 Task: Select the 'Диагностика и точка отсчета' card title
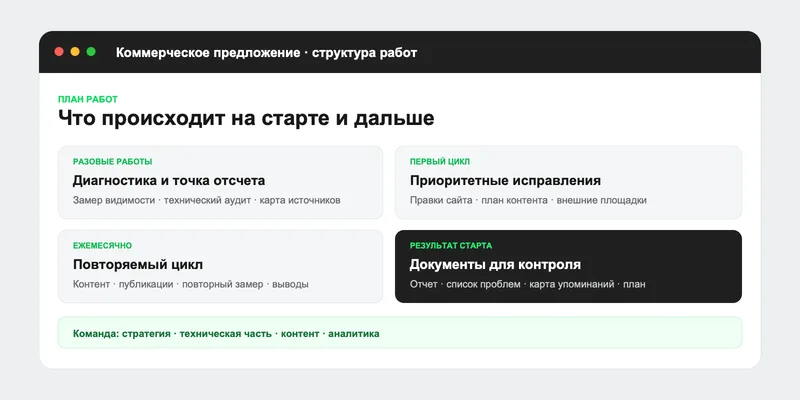click(x=169, y=181)
